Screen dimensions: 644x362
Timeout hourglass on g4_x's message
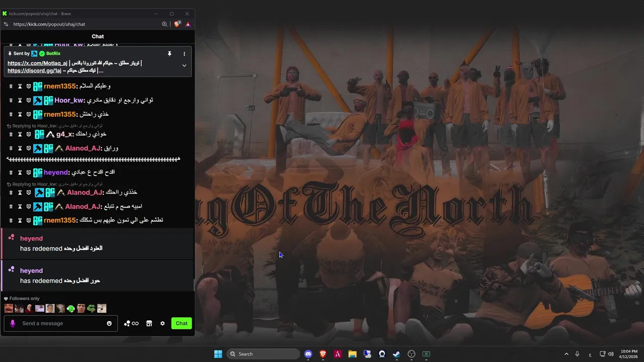20,134
